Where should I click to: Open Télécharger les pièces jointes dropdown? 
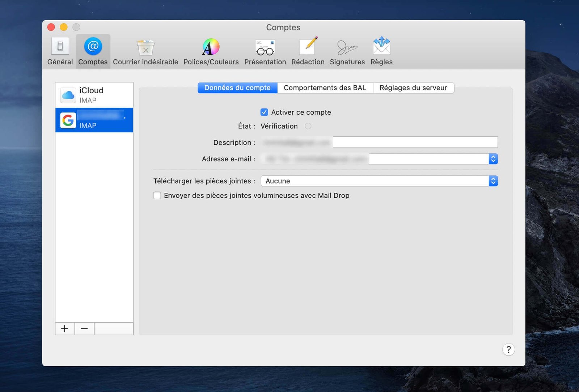click(x=379, y=181)
